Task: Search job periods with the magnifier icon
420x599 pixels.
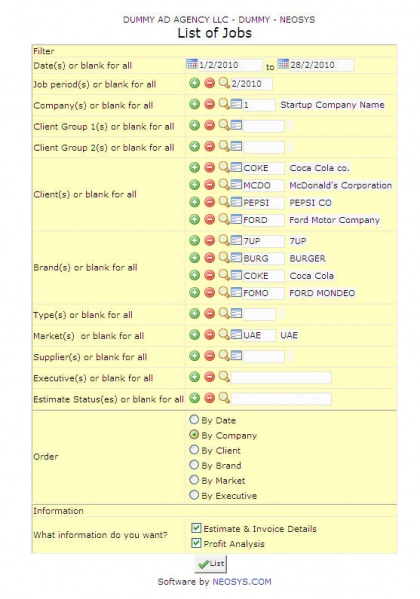Action: tap(224, 83)
